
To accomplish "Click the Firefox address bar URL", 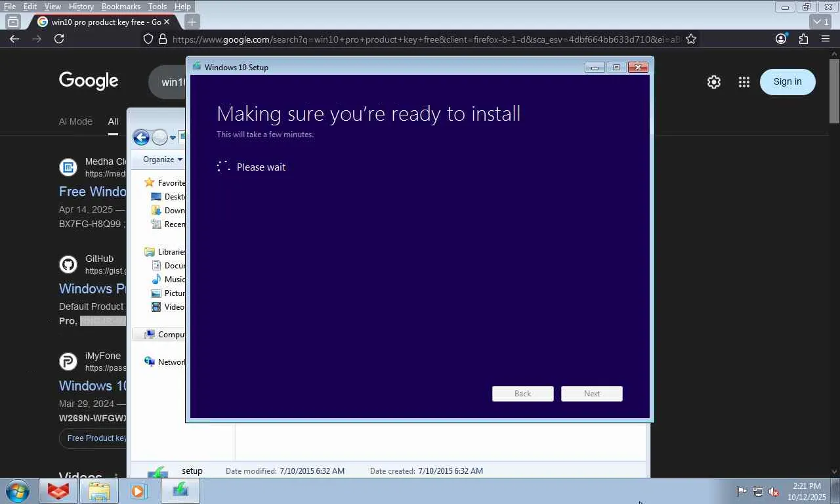I will click(427, 39).
